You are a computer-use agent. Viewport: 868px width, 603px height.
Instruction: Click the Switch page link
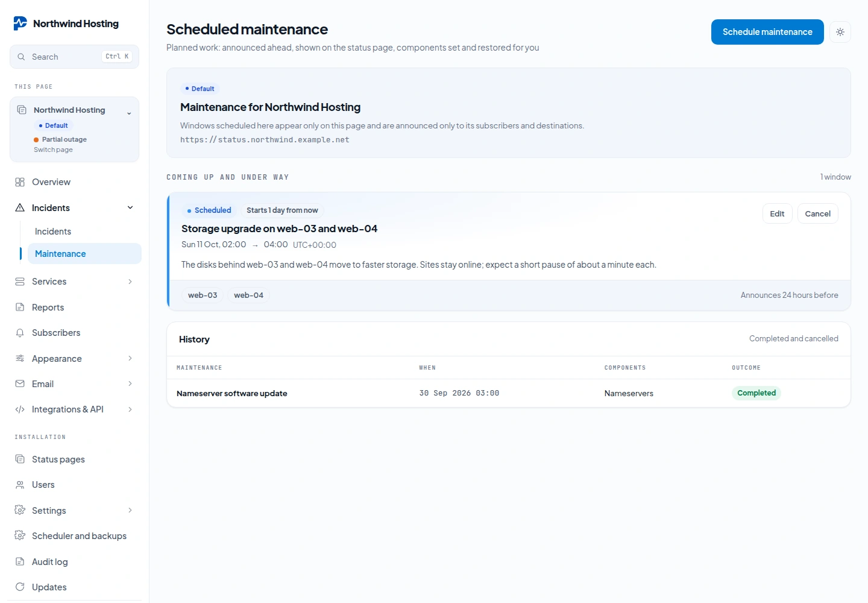coord(53,150)
